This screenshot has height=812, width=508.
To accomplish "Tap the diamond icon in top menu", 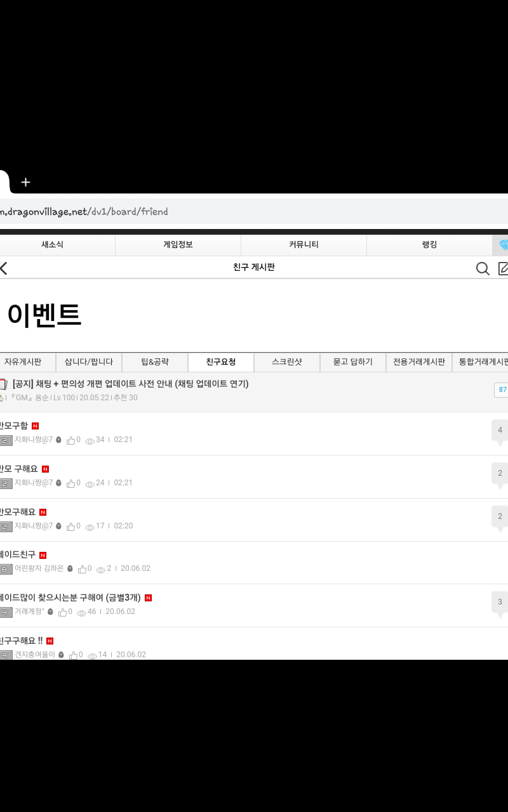I will click(x=502, y=245).
